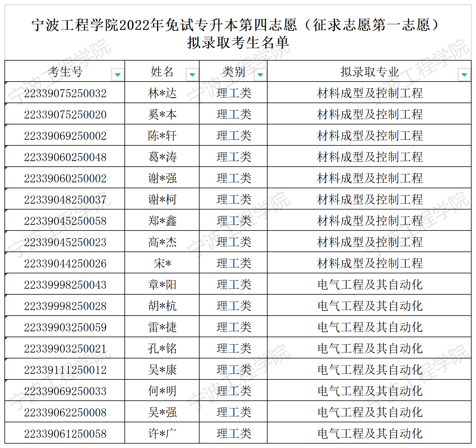The height and width of the screenshot is (448, 476).
Task: Click the name cell 章*阳
Action: (162, 284)
